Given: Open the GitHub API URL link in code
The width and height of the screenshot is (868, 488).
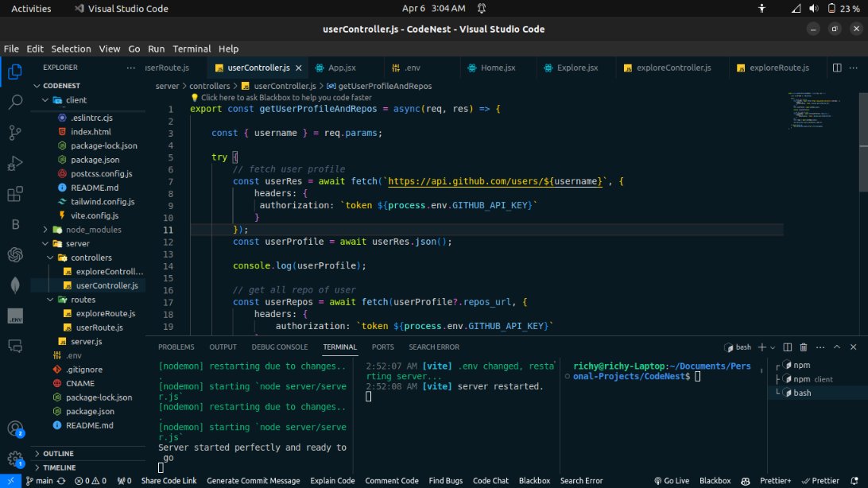Looking at the screenshot, I should point(495,181).
